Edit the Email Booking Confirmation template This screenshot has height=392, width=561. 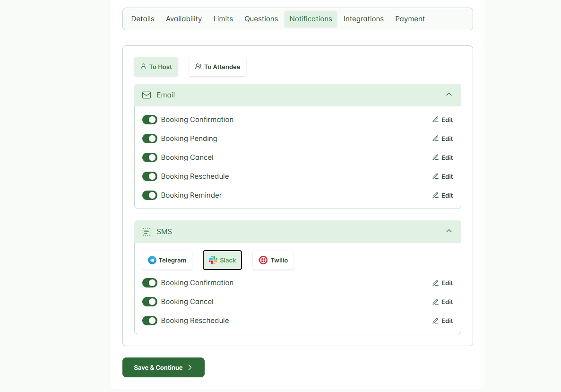click(x=442, y=120)
